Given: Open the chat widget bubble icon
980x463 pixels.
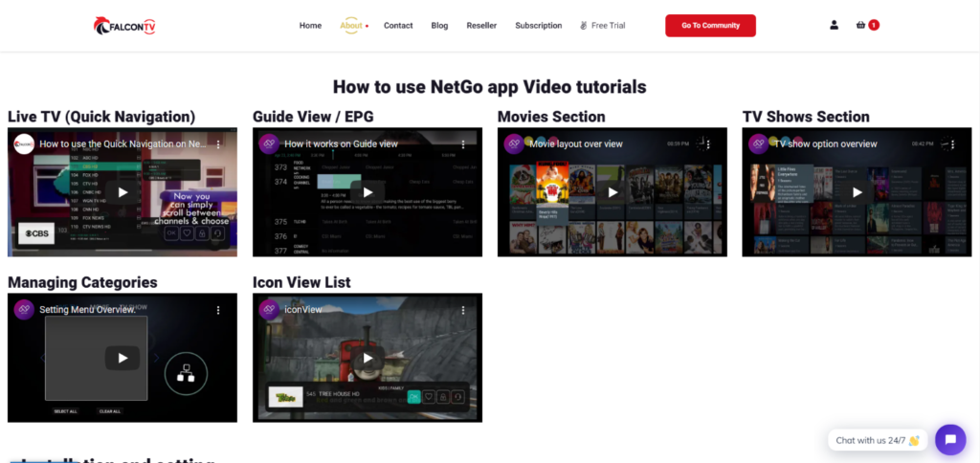Looking at the screenshot, I should pyautogui.click(x=950, y=439).
